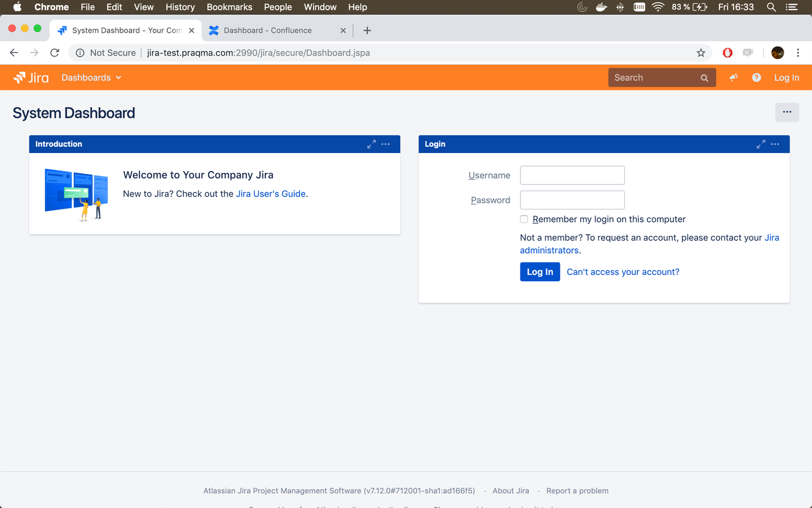Open Login gadget options menu

click(x=775, y=144)
